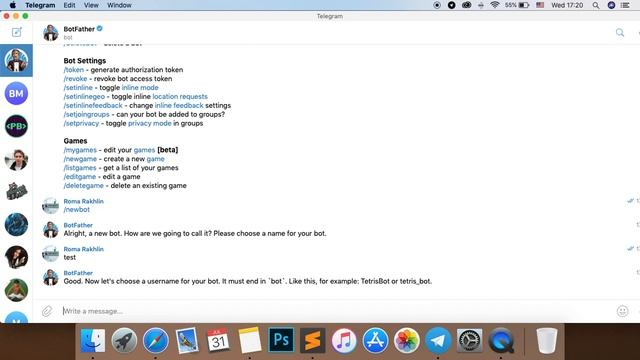This screenshot has height=360, width=640.
Task: Click the paperclip attach file icon
Action: click(x=47, y=311)
